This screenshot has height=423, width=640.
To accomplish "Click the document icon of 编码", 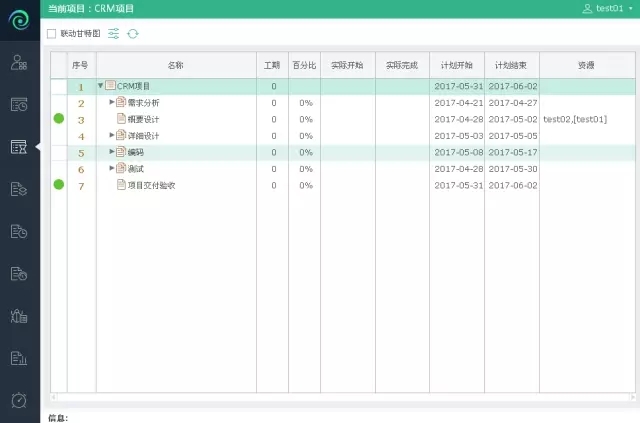I will point(121,151).
